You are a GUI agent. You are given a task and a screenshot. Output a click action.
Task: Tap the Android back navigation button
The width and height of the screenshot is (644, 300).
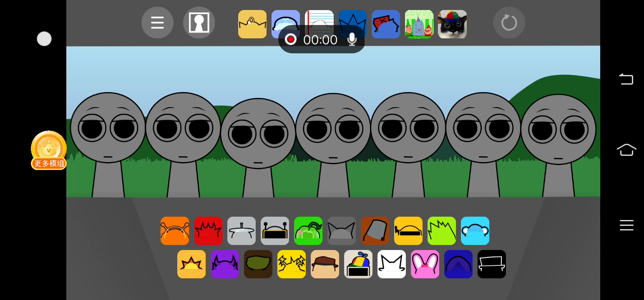(626, 79)
